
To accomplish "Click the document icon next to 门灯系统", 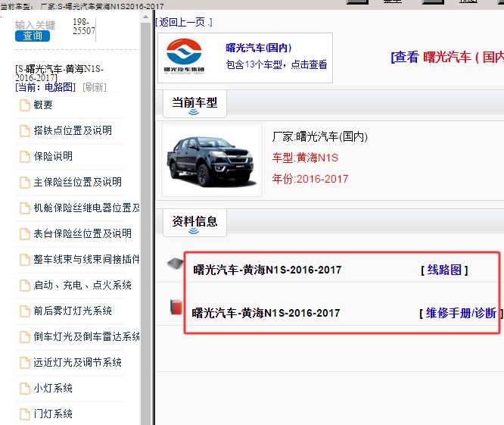I will (25, 414).
